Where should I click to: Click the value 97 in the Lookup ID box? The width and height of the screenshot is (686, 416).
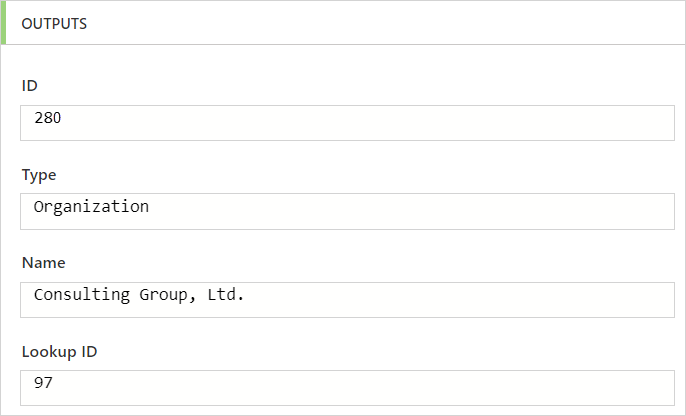click(x=43, y=383)
